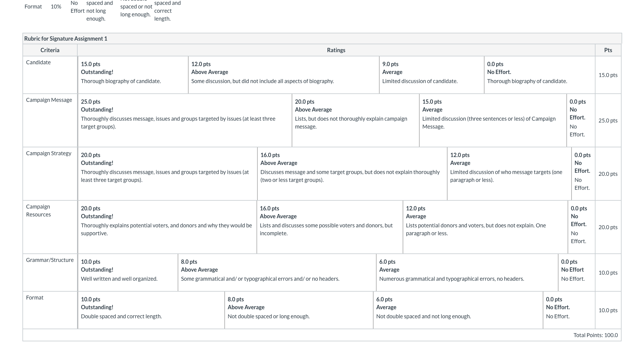Image resolution: width=644 pixels, height=348 pixels.
Task: Select Campaign Message 25.0 pts Outstanding rating
Action: tap(185, 120)
